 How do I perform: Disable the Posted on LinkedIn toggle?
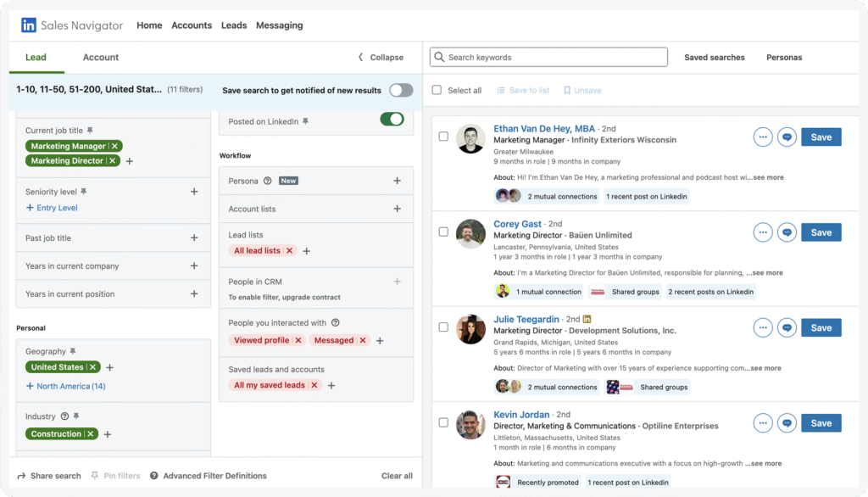tap(392, 120)
